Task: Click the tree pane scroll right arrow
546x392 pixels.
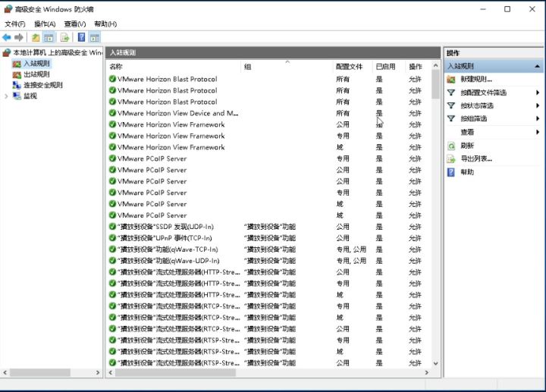Action: (98, 372)
